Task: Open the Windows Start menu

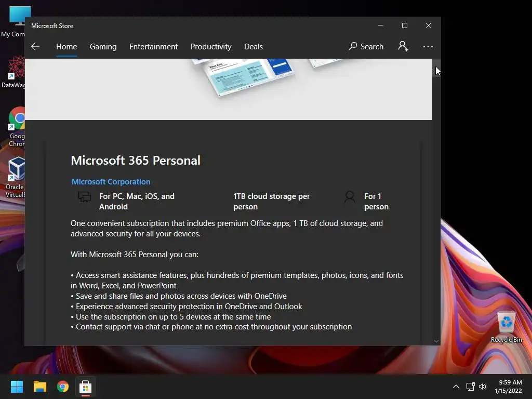Action: pos(17,387)
